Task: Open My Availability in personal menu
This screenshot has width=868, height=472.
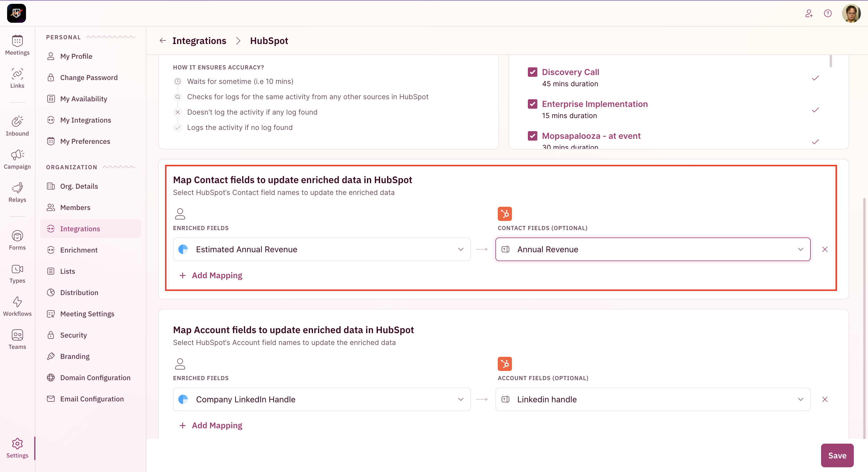Action: pyautogui.click(x=84, y=99)
